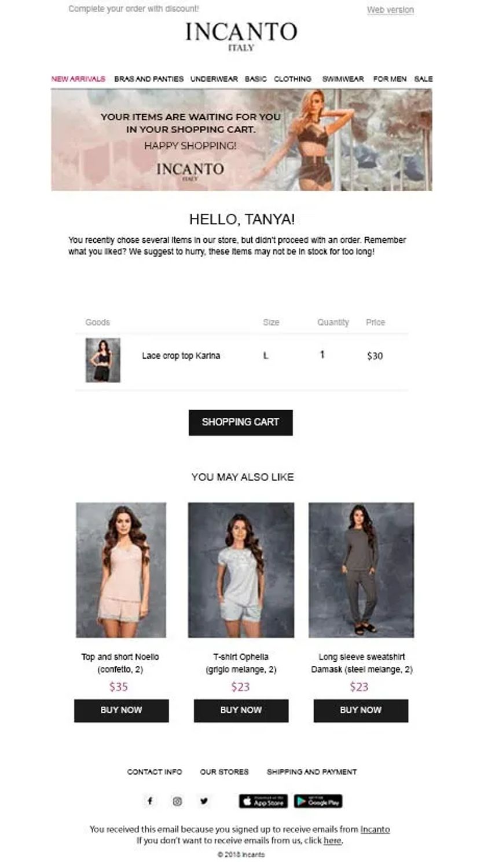Buy now the T-shirt Ophelia

(241, 710)
